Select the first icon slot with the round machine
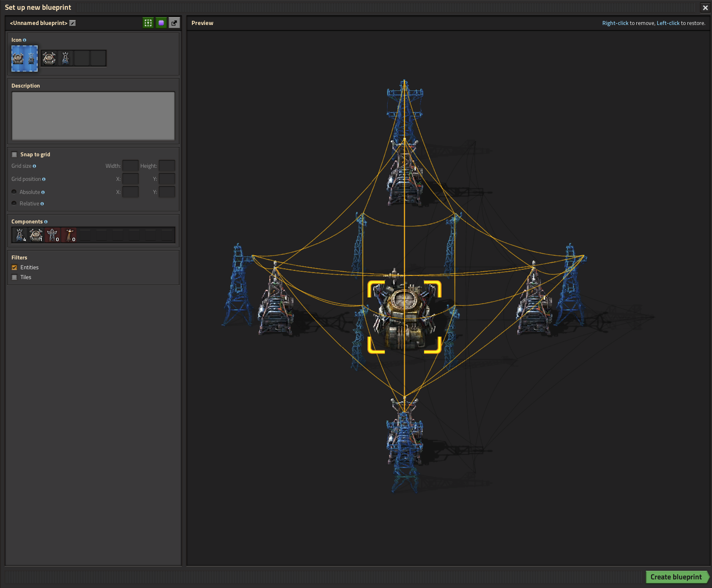Viewport: 712px width, 588px height. coord(49,58)
